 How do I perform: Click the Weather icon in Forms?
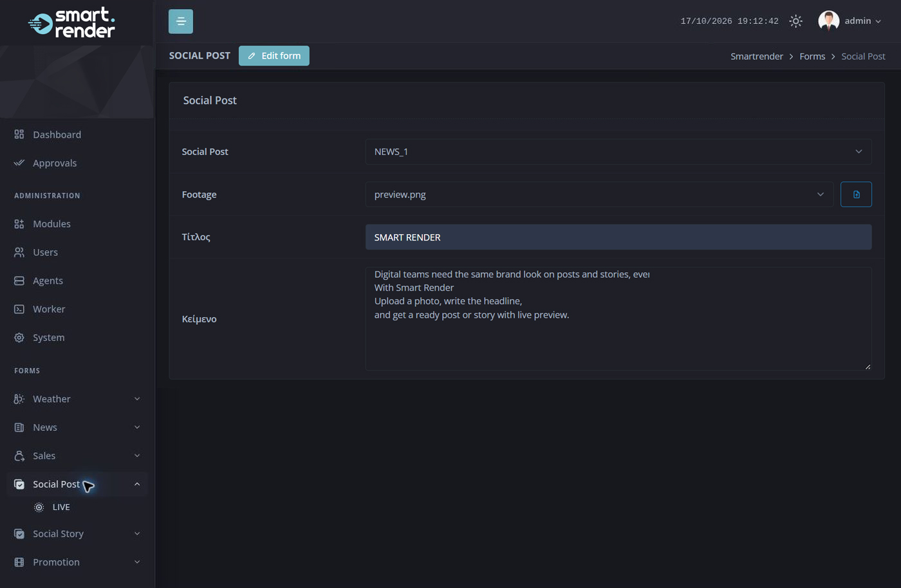coord(19,399)
